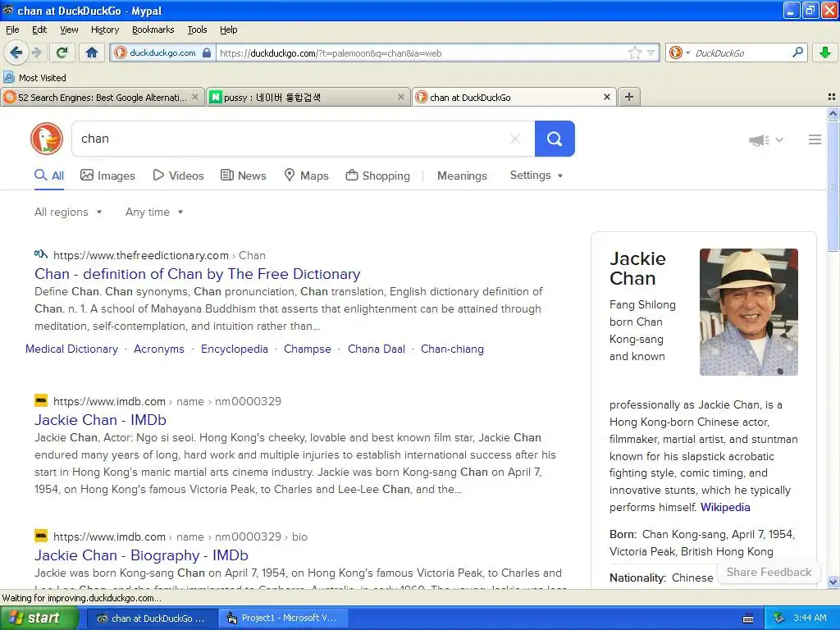Open the Windows Start button
The height and width of the screenshot is (630, 840).
[x=39, y=618]
